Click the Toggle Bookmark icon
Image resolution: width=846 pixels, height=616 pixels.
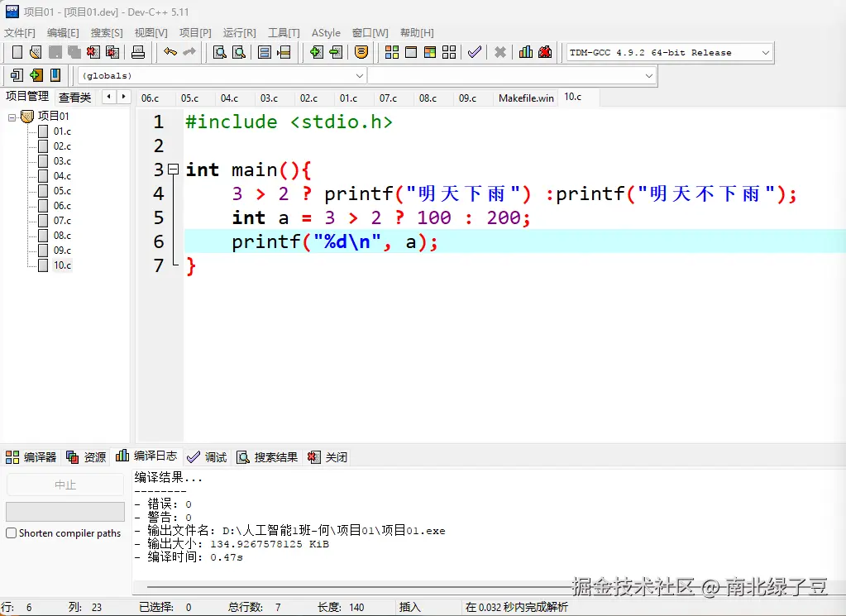pyautogui.click(x=36, y=75)
